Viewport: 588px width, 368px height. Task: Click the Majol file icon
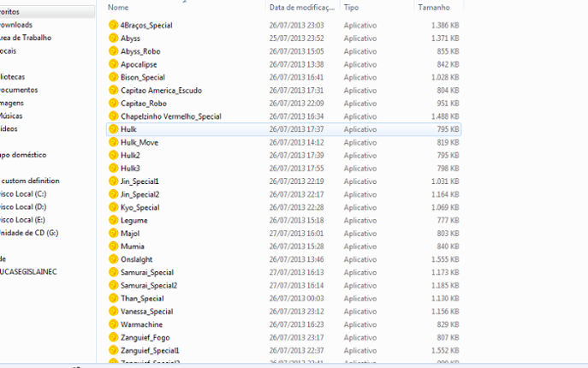[x=113, y=234]
